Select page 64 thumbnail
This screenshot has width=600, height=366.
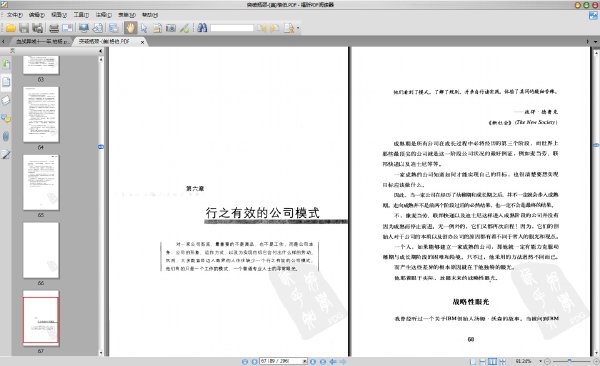click(41, 114)
